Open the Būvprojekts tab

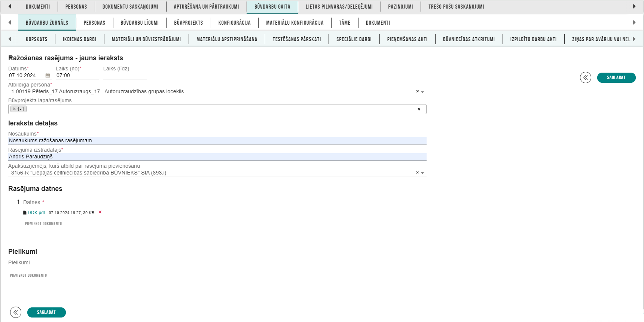188,23
